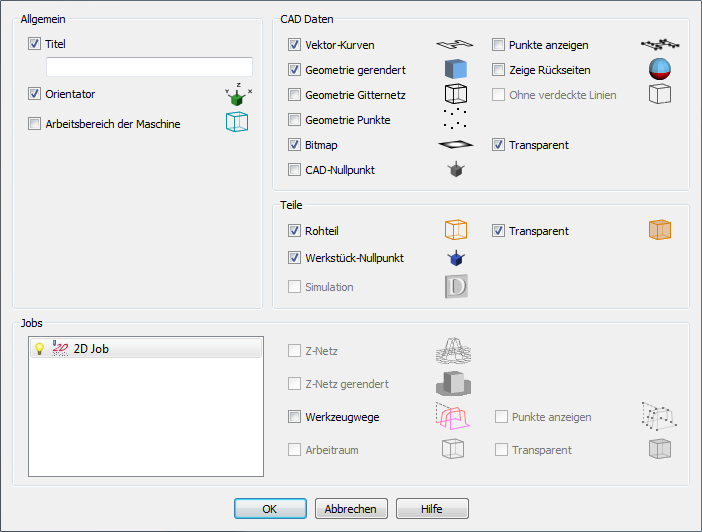Click the Titel text input field
702x532 pixels.
coord(150,67)
